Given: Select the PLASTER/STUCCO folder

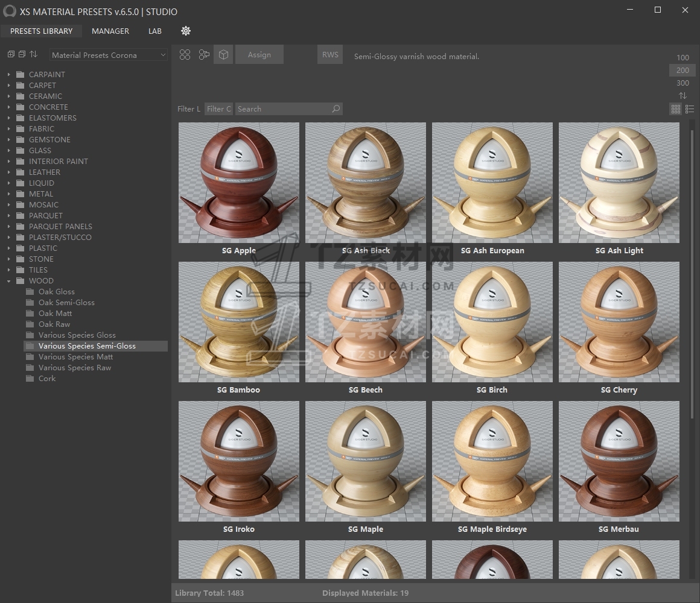Looking at the screenshot, I should [x=60, y=237].
